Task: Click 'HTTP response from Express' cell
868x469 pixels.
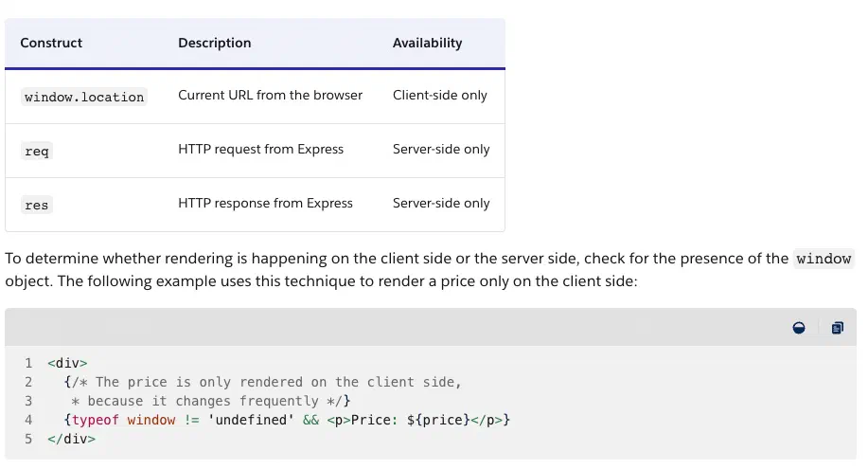Action: click(x=265, y=203)
